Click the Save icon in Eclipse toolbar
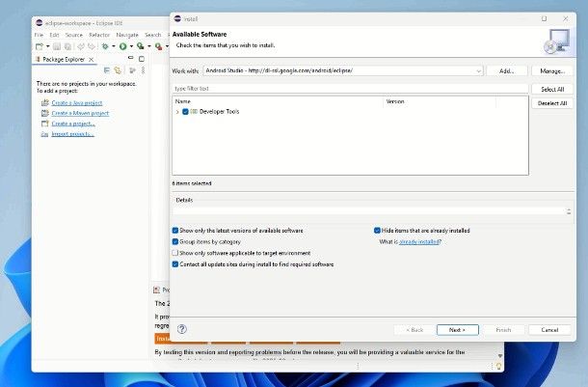The image size is (588, 387). pyautogui.click(x=57, y=46)
